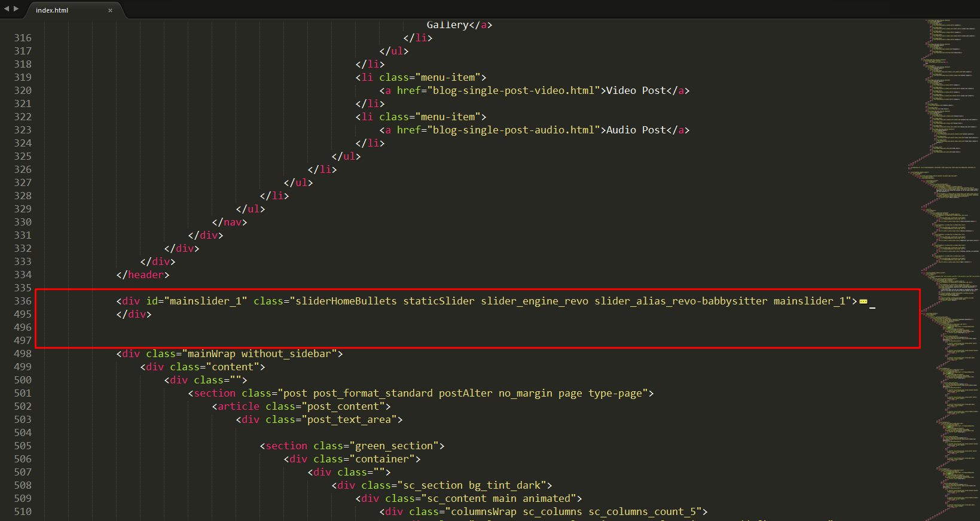Click the closing nav tag
The height and width of the screenshot is (521, 980).
pyautogui.click(x=230, y=222)
